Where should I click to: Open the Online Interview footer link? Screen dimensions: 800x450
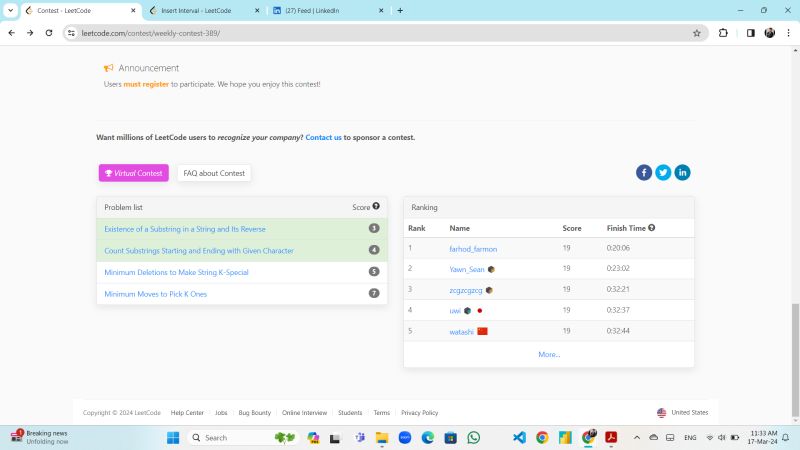[304, 413]
